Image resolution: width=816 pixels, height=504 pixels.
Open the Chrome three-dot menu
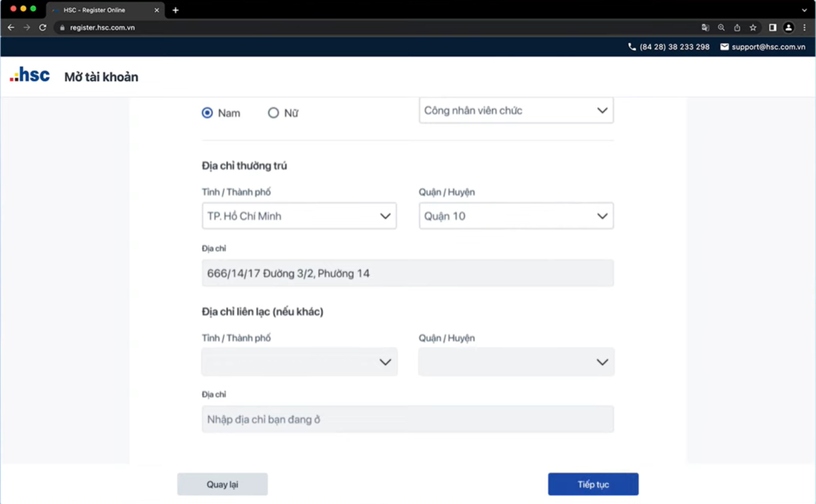(x=805, y=28)
